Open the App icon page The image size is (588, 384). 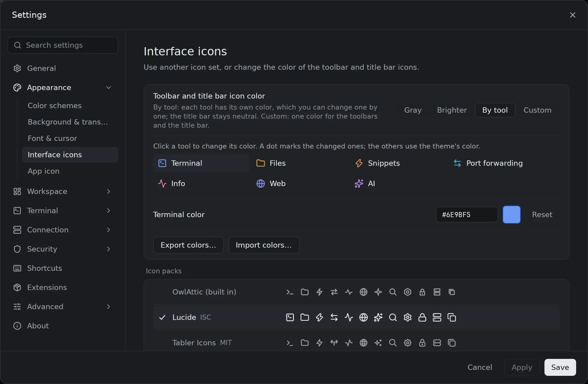tap(70, 171)
